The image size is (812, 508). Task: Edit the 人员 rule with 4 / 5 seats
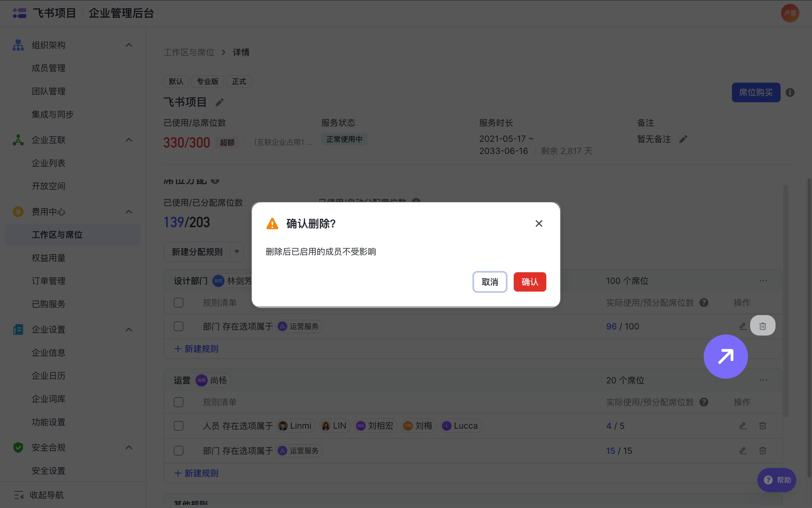pyautogui.click(x=743, y=426)
